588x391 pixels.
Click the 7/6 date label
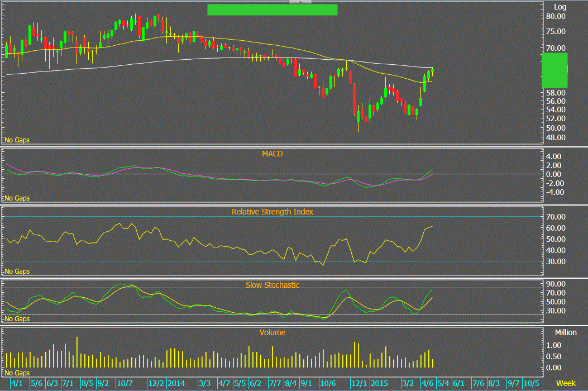478,383
